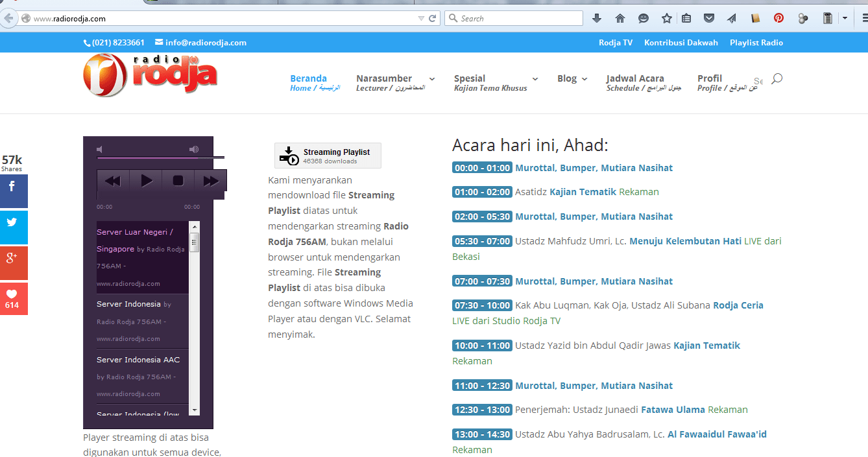Viewport: 868px width, 457px height.
Task: Open the URL bar history dropdown arrow
Action: point(421,19)
